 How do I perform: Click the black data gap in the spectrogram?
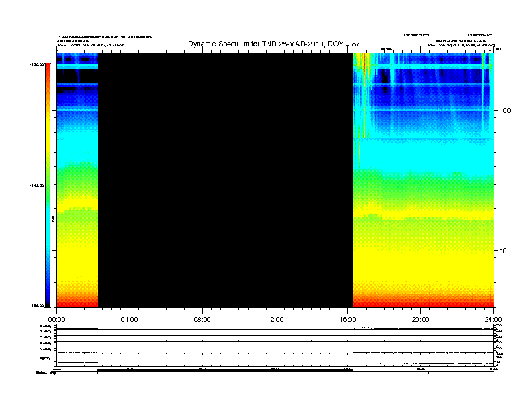(x=226, y=180)
